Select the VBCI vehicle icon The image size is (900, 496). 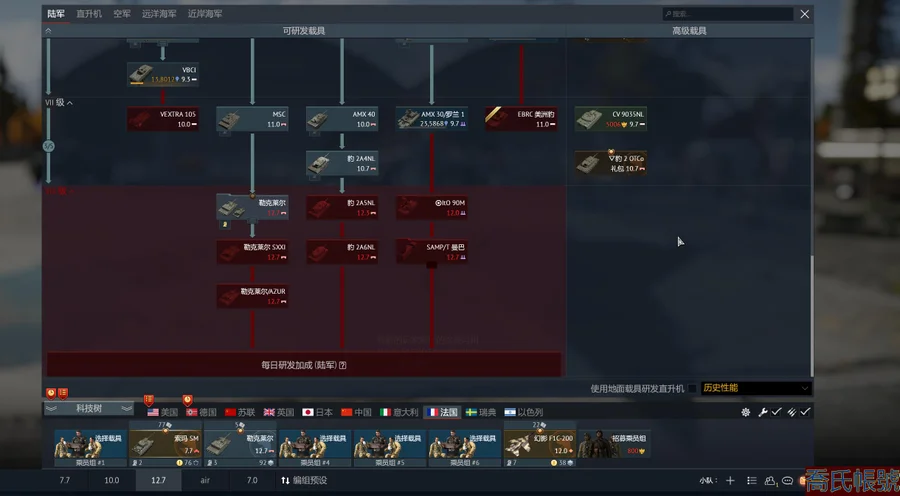(161, 74)
